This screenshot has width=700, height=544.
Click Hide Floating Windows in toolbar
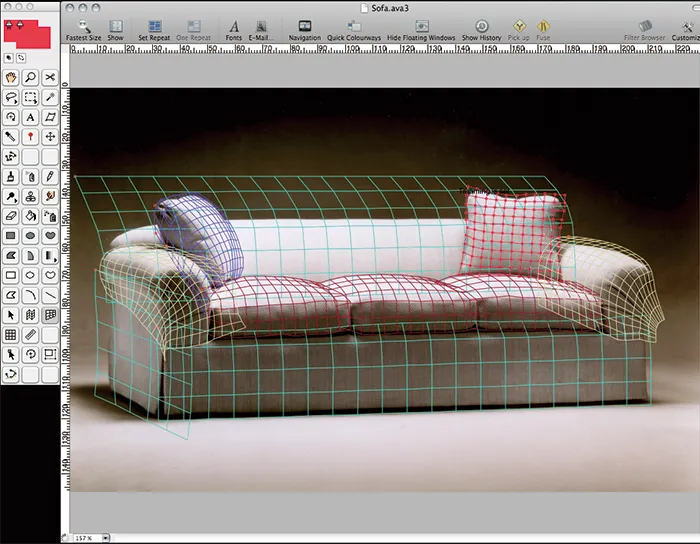tap(421, 31)
